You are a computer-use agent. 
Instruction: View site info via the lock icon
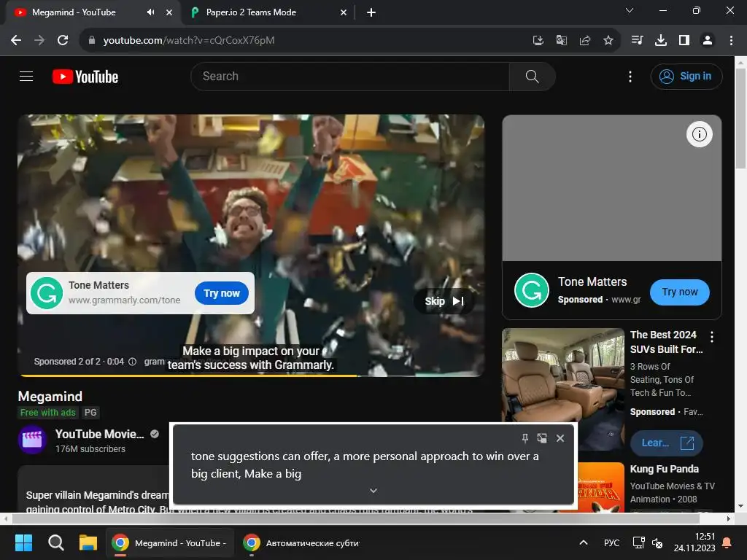92,41
